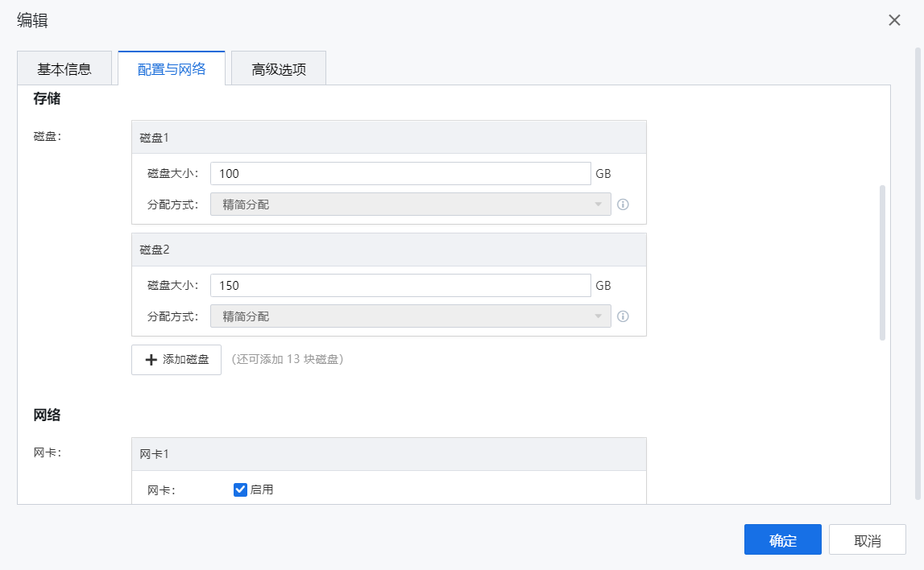Select the 配置与网络 tab
Image resolution: width=924 pixels, height=570 pixels.
(x=172, y=69)
